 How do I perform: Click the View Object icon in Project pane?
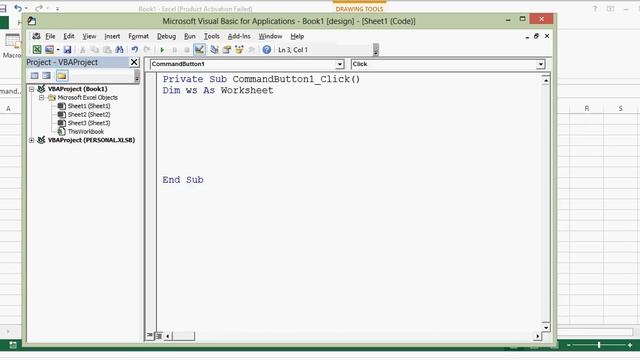47,76
